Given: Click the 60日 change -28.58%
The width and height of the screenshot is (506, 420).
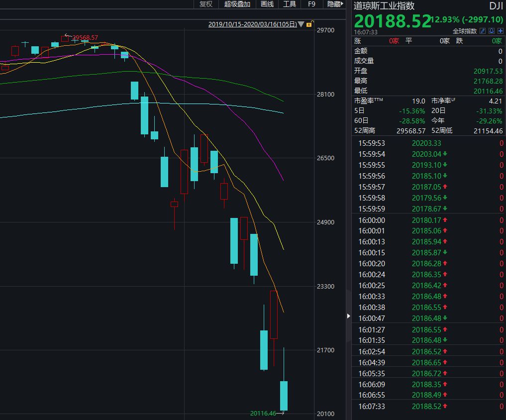Looking at the screenshot, I should click(412, 121).
